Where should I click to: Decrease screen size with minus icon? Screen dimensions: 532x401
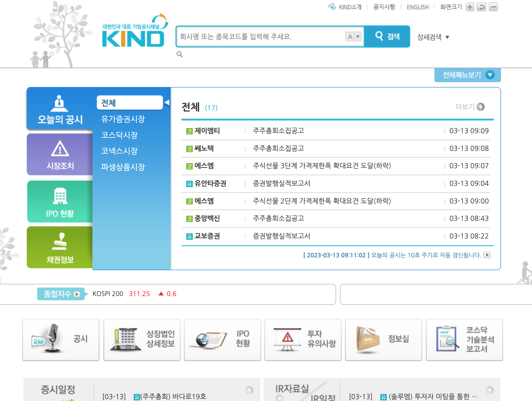coord(493,7)
